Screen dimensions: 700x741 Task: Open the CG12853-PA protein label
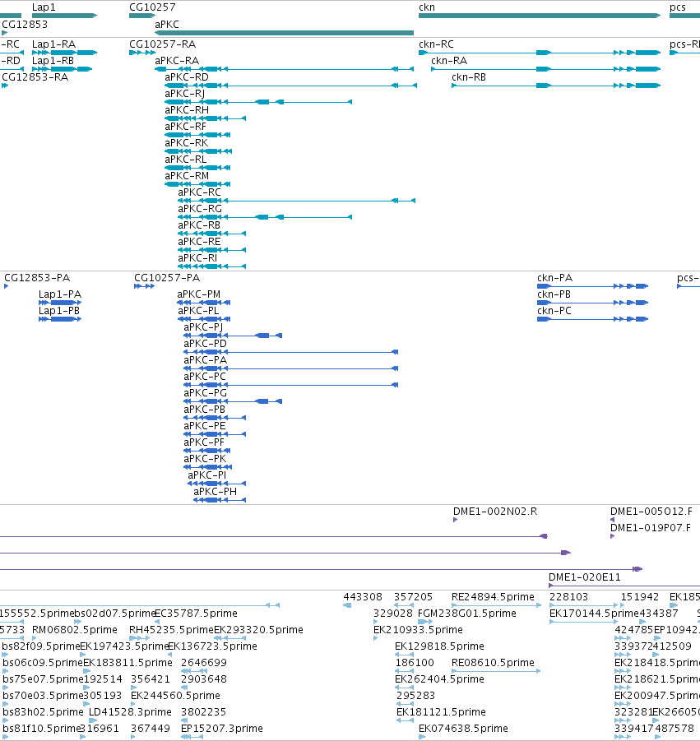coord(37,277)
